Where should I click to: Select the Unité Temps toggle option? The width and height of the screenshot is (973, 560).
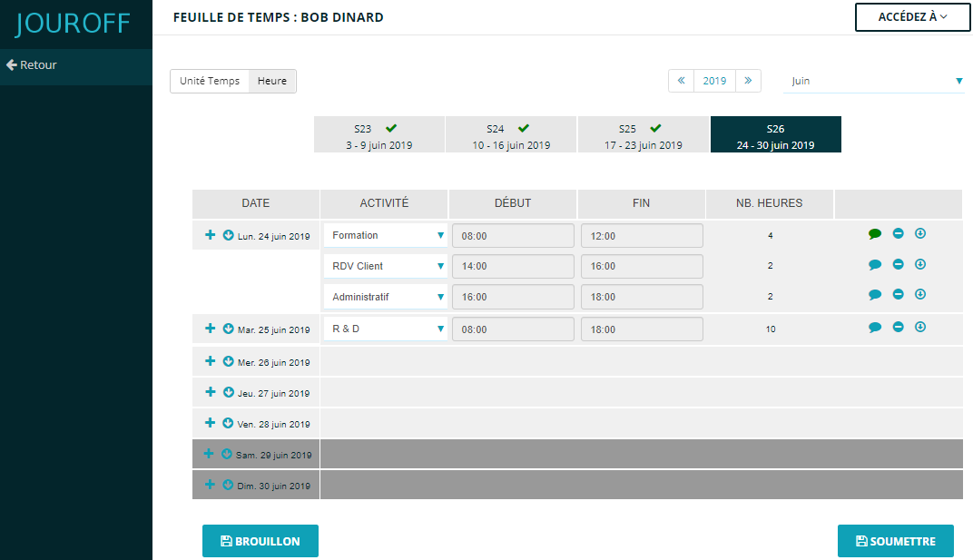(210, 81)
